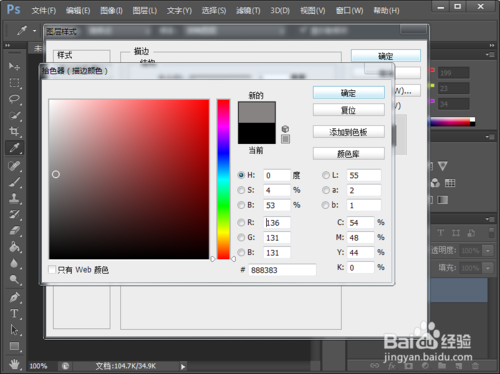This screenshot has height=374, width=500.
Task: Expand the left toolbox double arrow
Action: (8, 45)
